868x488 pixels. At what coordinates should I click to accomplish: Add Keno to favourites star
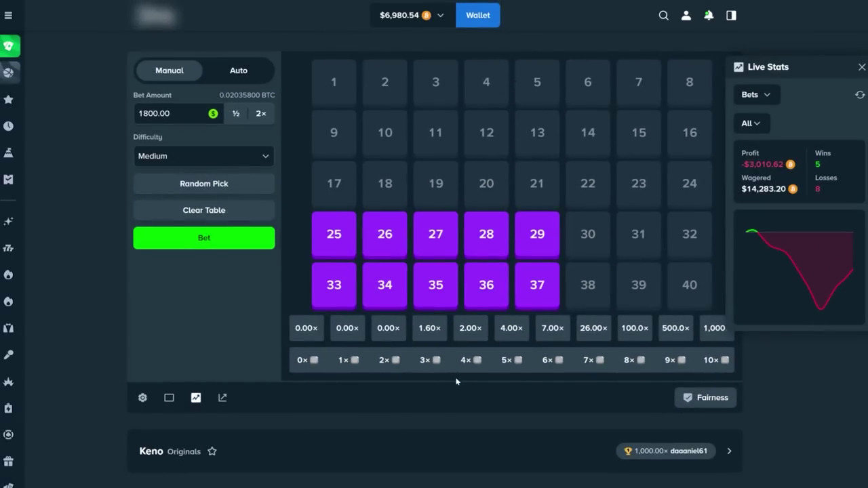212,451
